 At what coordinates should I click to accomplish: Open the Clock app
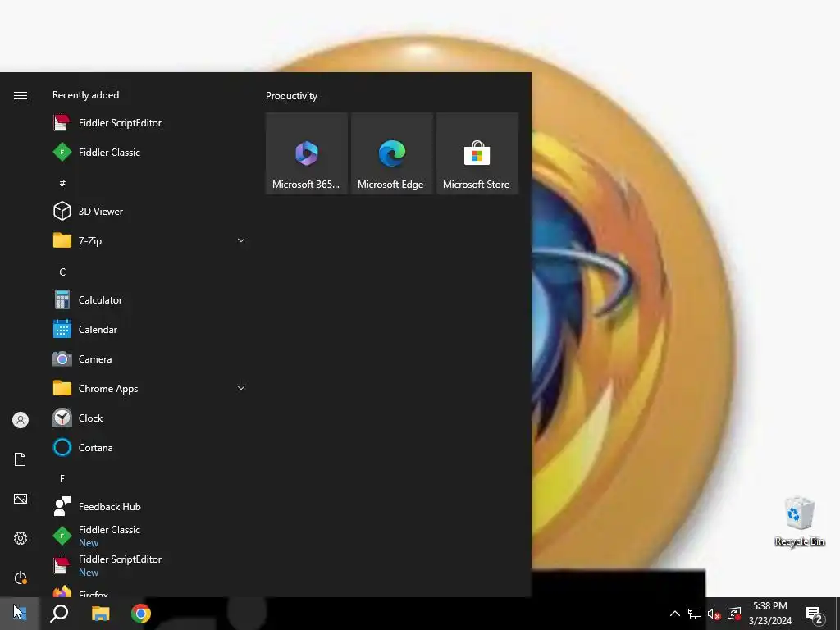(x=150, y=418)
